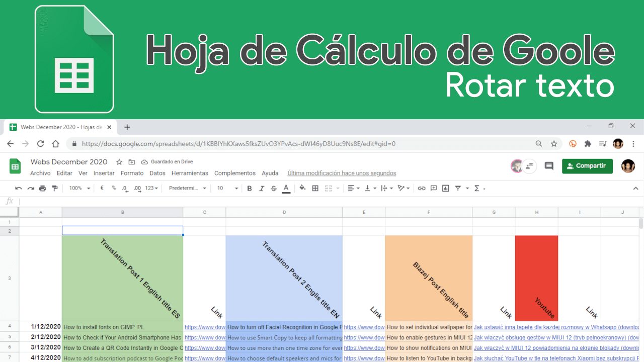Click the green Compartir button
This screenshot has height=362, width=644.
[587, 166]
